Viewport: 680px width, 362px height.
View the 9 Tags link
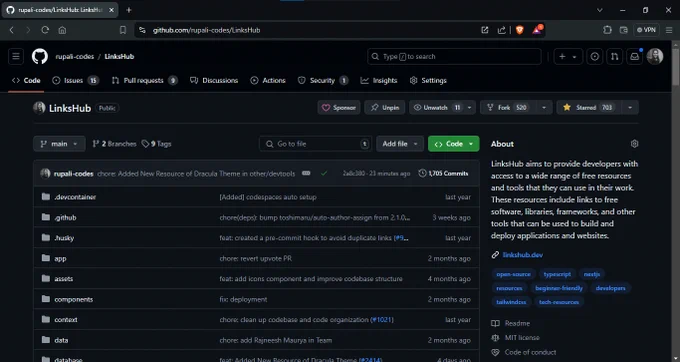(x=157, y=144)
